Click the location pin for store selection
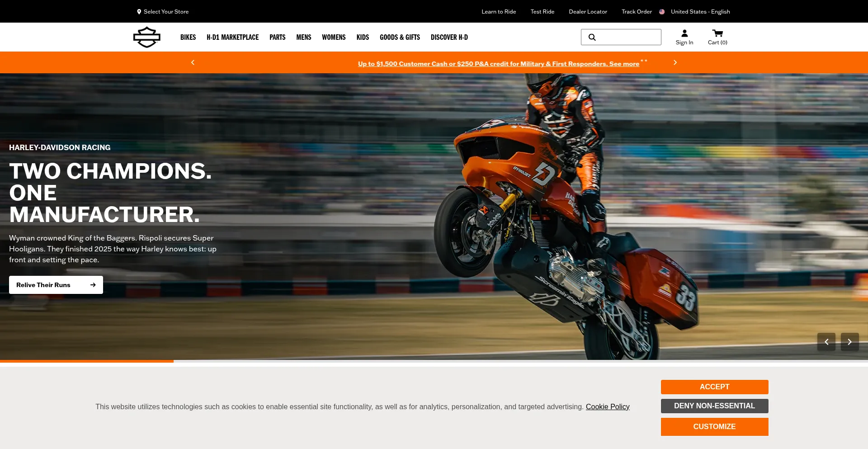868x449 pixels. tap(139, 12)
